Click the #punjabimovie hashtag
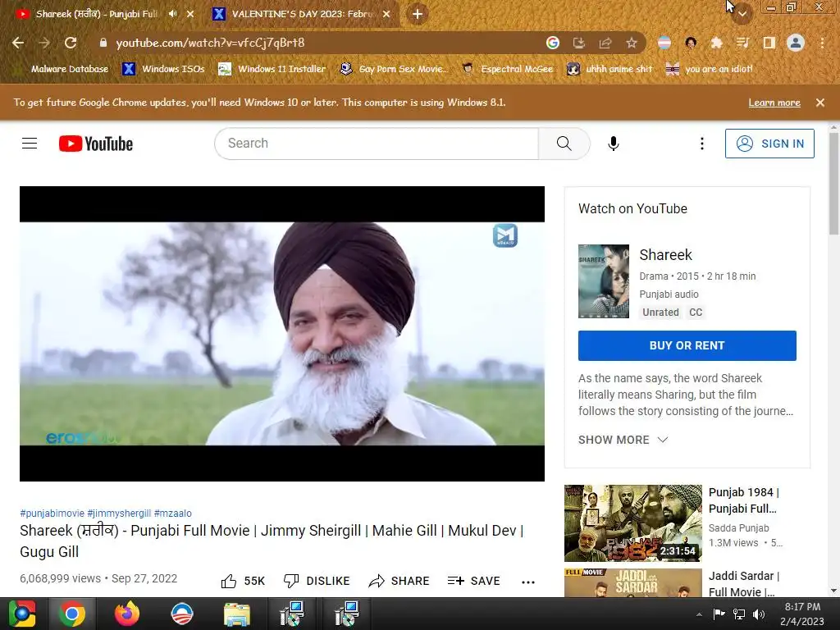 52,514
